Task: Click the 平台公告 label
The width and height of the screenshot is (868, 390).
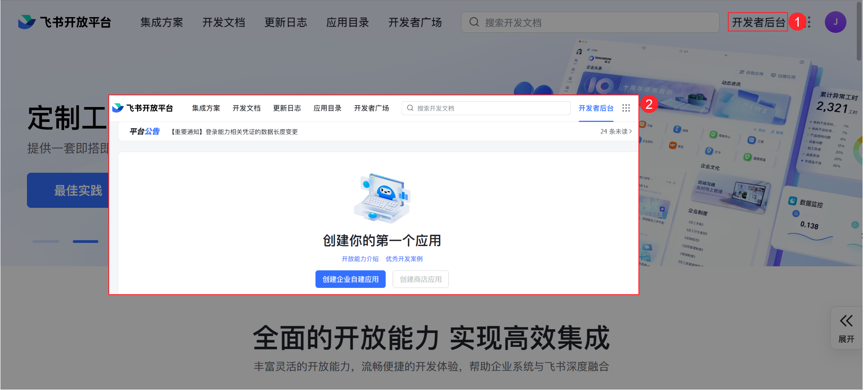Action: (145, 131)
